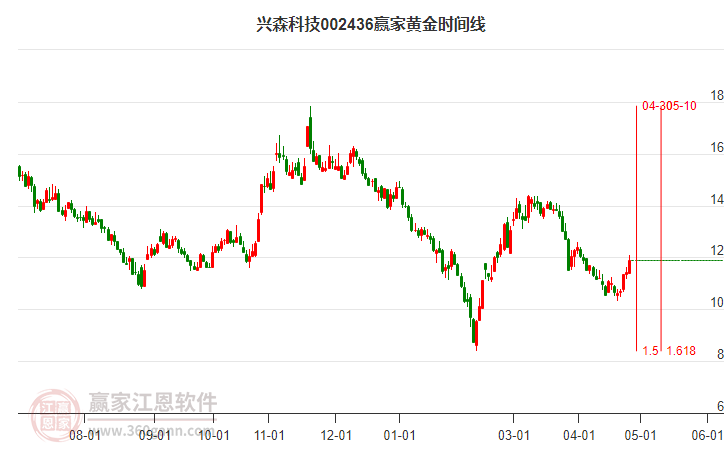Select the 12-01 date axis label
Viewport: 726px width, 450px height.
coord(336,435)
